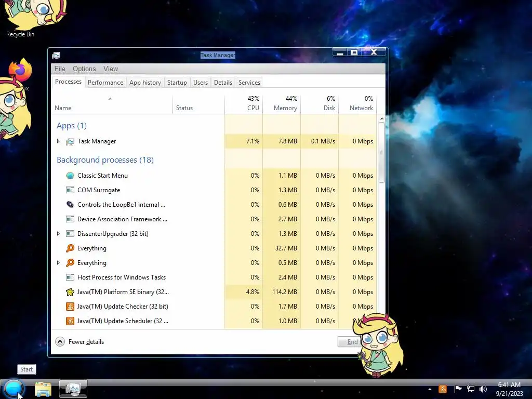The height and width of the screenshot is (399, 532).
Task: Click the Everything icon with 0.5 MB
Action: tap(70, 263)
